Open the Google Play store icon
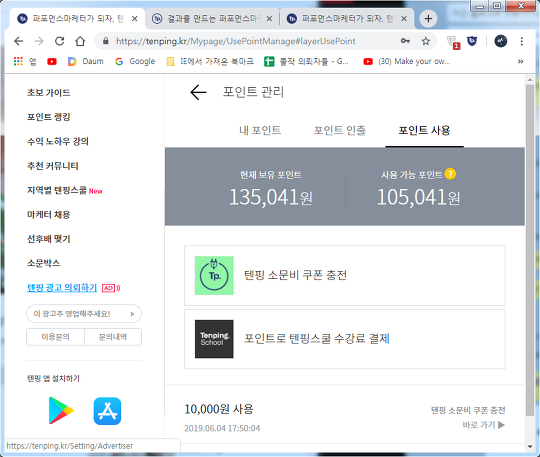 pos(61,411)
